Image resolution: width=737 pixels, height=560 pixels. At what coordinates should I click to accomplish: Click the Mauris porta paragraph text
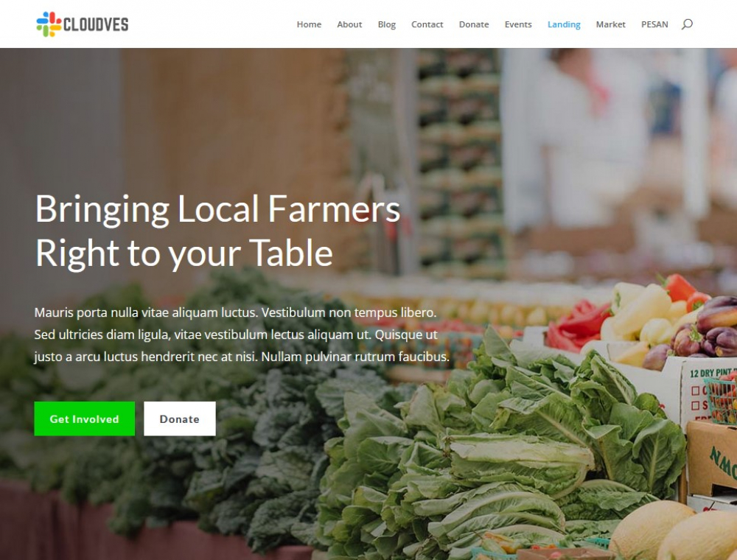click(x=242, y=335)
